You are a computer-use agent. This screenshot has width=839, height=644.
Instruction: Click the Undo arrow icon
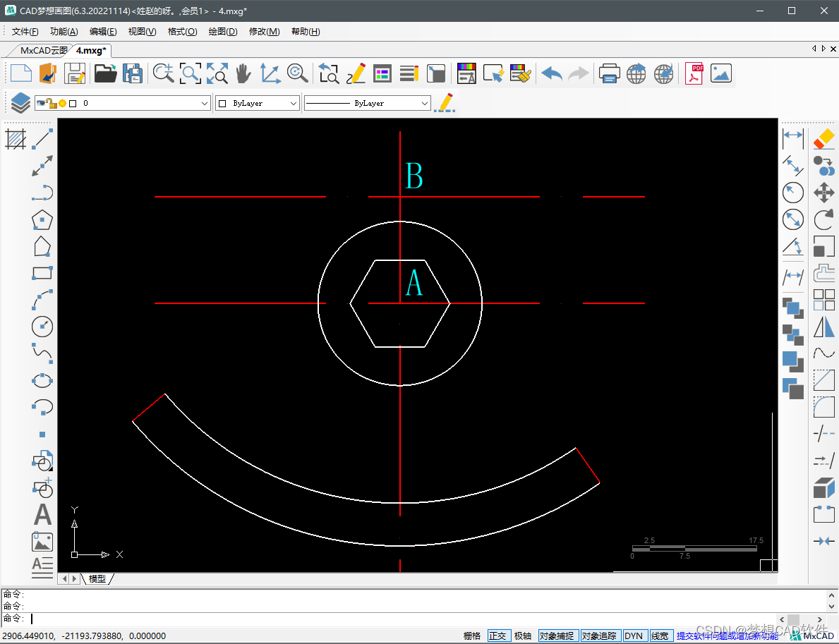[551, 73]
